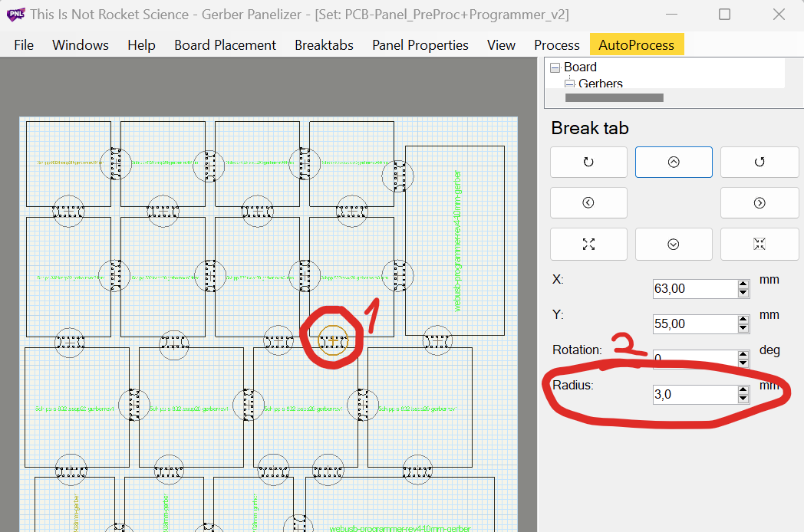
Task: Nudge the break tab left with circled-left arrow
Action: (x=588, y=202)
